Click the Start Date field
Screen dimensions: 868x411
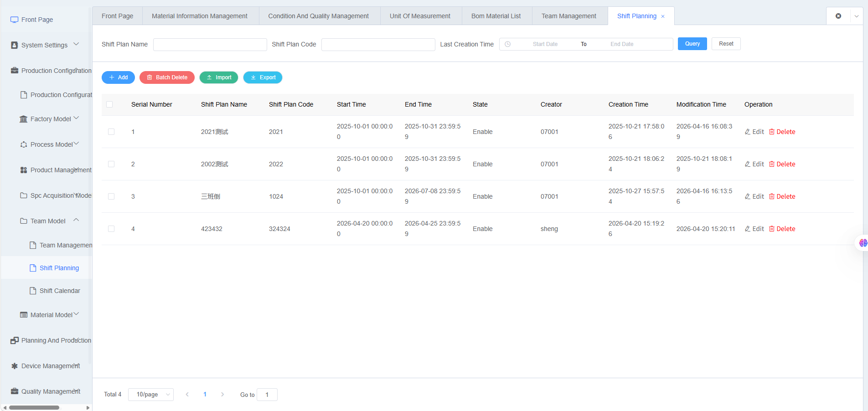(545, 44)
